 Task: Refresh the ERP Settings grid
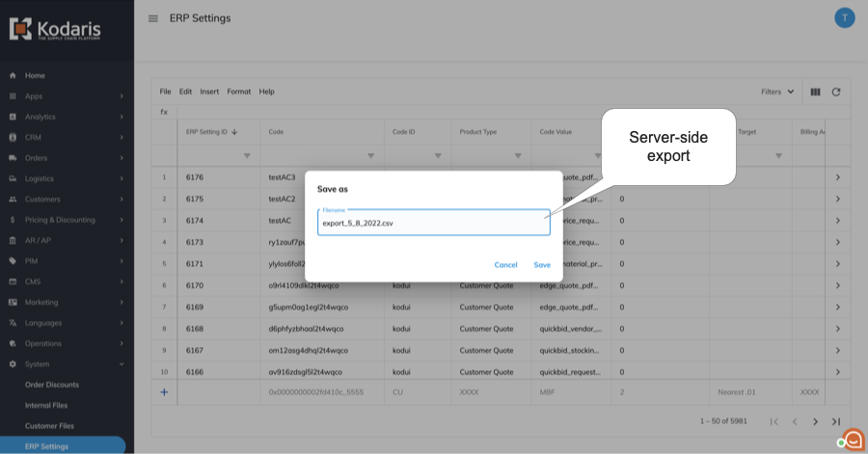pos(836,92)
